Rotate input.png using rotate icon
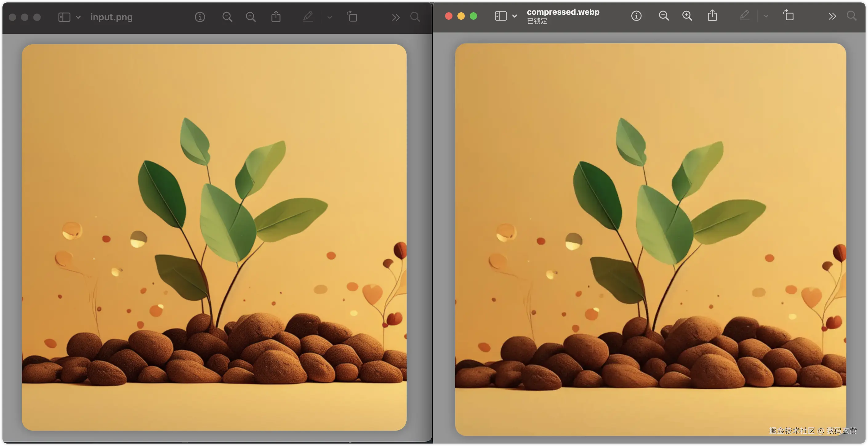The image size is (868, 446). click(x=352, y=17)
